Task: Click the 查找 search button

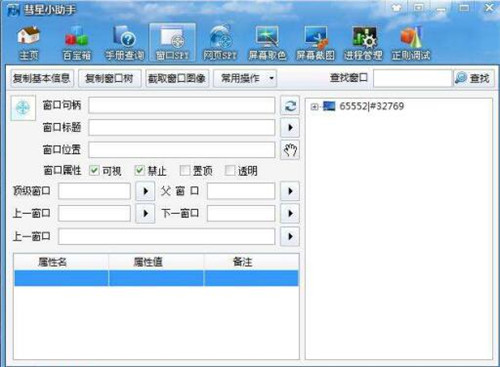Action: [x=473, y=78]
